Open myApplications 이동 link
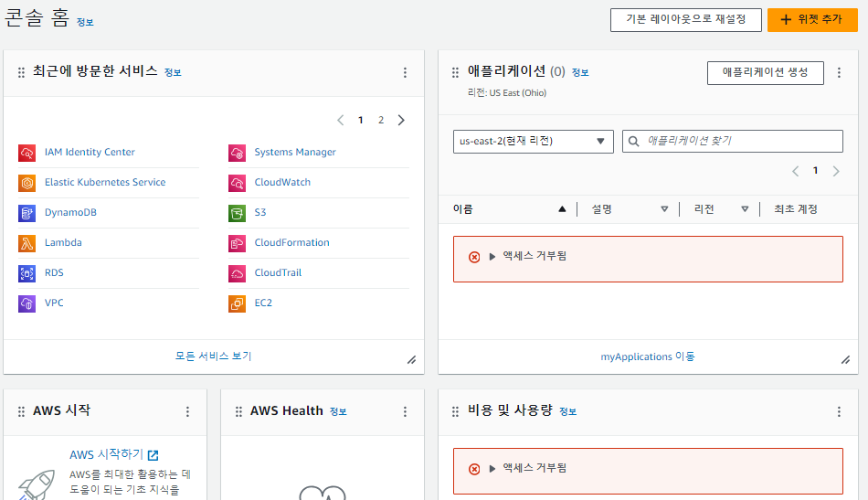This screenshot has height=500, width=868. tap(648, 356)
